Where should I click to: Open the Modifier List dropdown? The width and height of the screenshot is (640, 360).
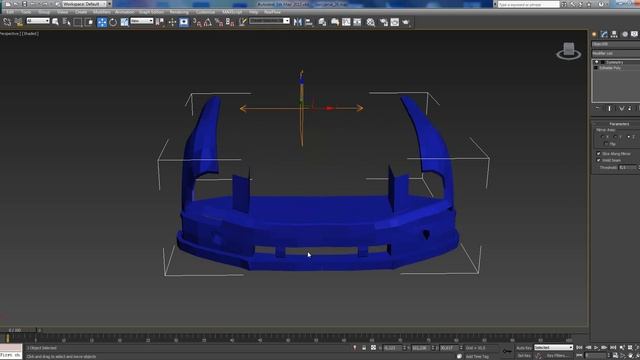tap(616, 53)
